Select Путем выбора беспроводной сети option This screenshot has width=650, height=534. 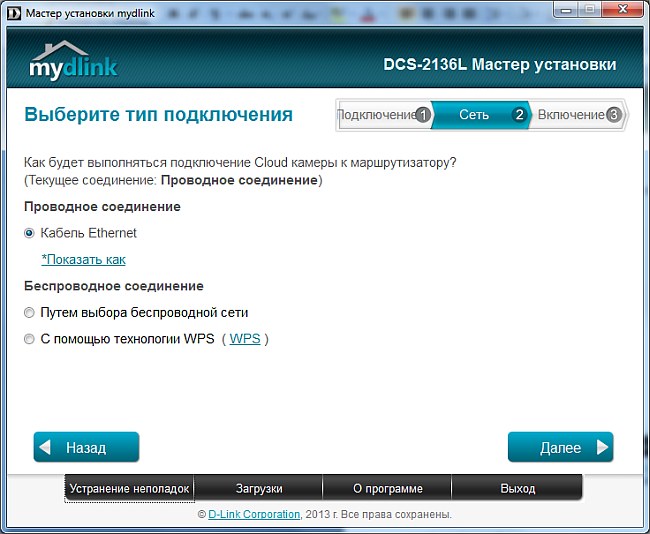pos(29,313)
